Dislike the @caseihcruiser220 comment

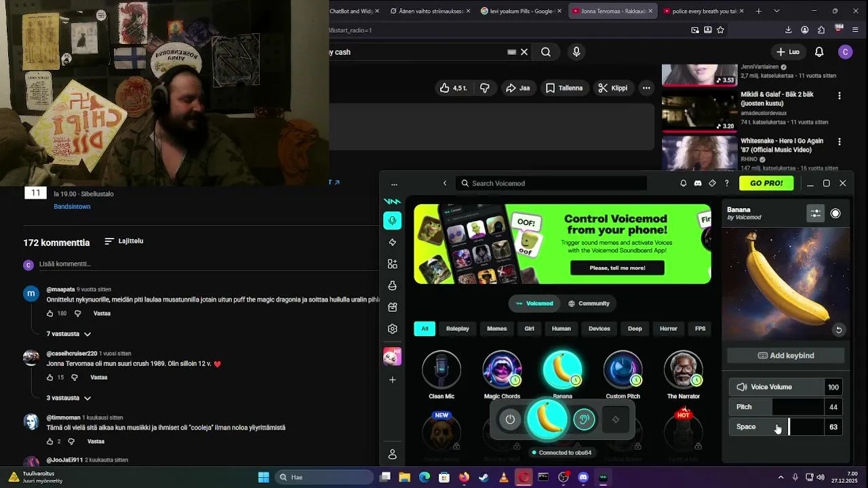coord(74,378)
